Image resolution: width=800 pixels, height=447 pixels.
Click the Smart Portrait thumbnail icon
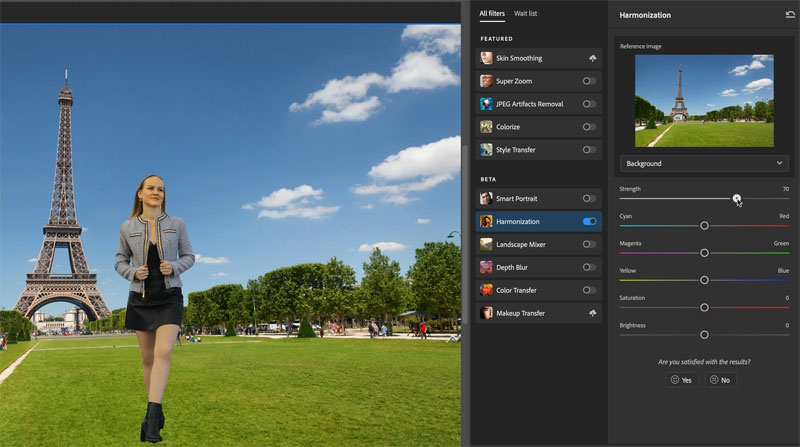[486, 198]
